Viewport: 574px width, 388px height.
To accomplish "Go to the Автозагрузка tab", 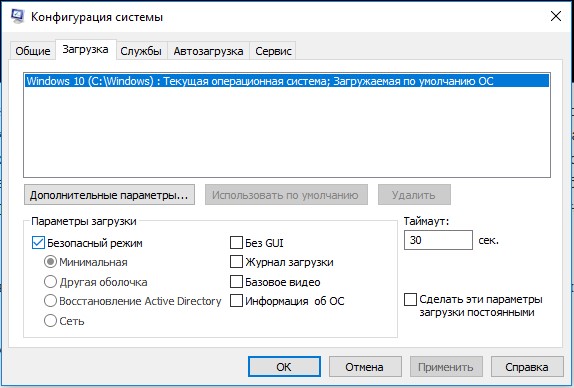I will pos(208,51).
